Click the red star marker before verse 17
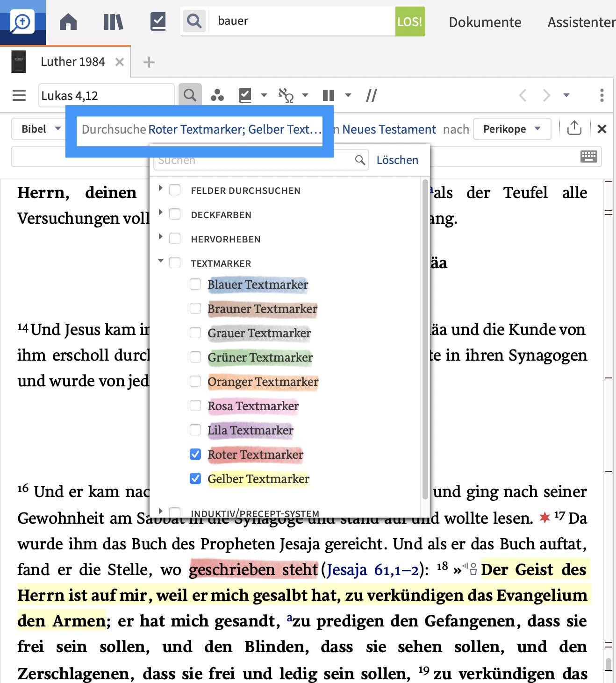The image size is (616, 683). coord(544,517)
